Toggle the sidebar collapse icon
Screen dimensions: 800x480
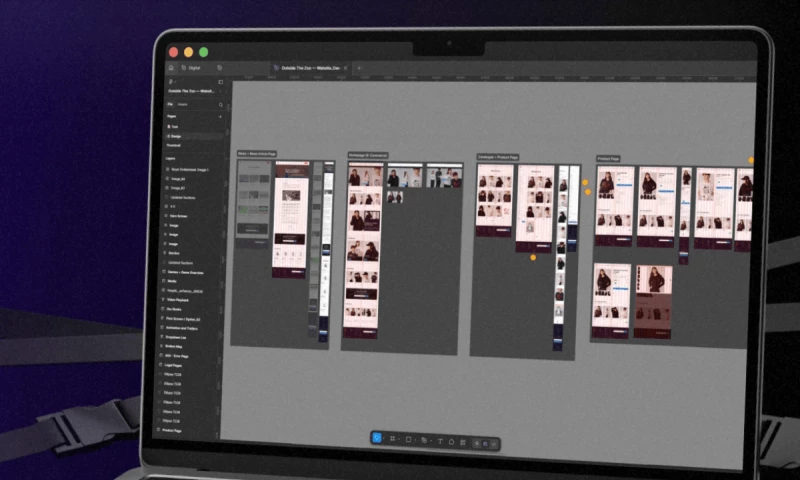click(x=220, y=81)
